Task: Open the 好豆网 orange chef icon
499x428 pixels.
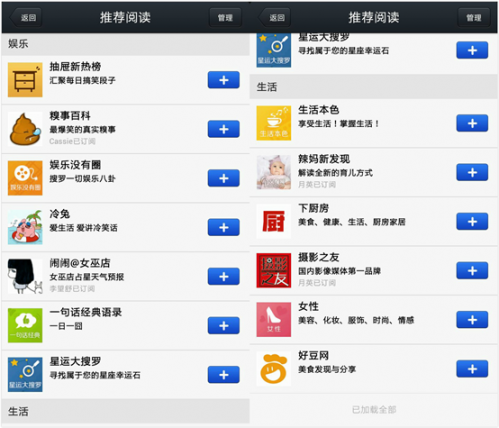Action: click(274, 369)
